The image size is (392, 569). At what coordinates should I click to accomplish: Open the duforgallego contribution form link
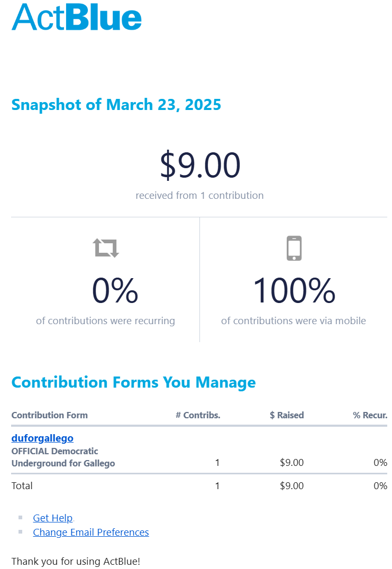[42, 438]
